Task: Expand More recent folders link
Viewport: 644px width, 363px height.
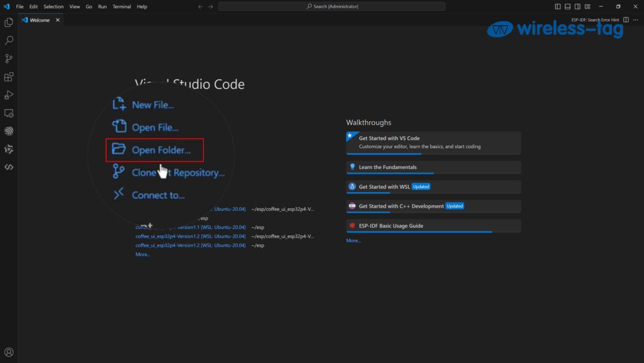Action: tap(143, 254)
